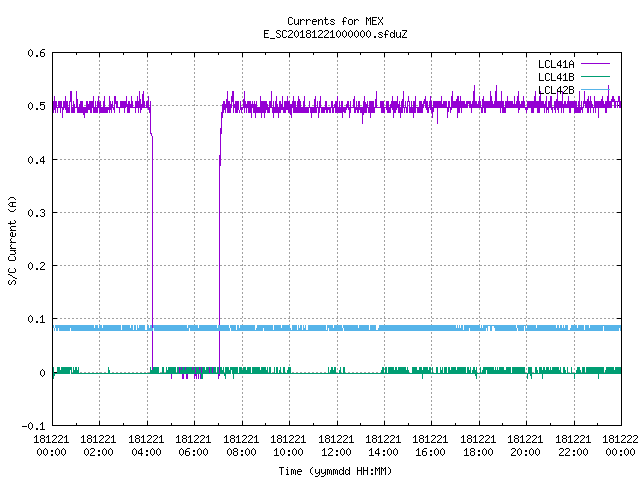Click the 0.4 y-axis tick label
Screen dimensions: 640x480
pyautogui.click(x=36, y=160)
